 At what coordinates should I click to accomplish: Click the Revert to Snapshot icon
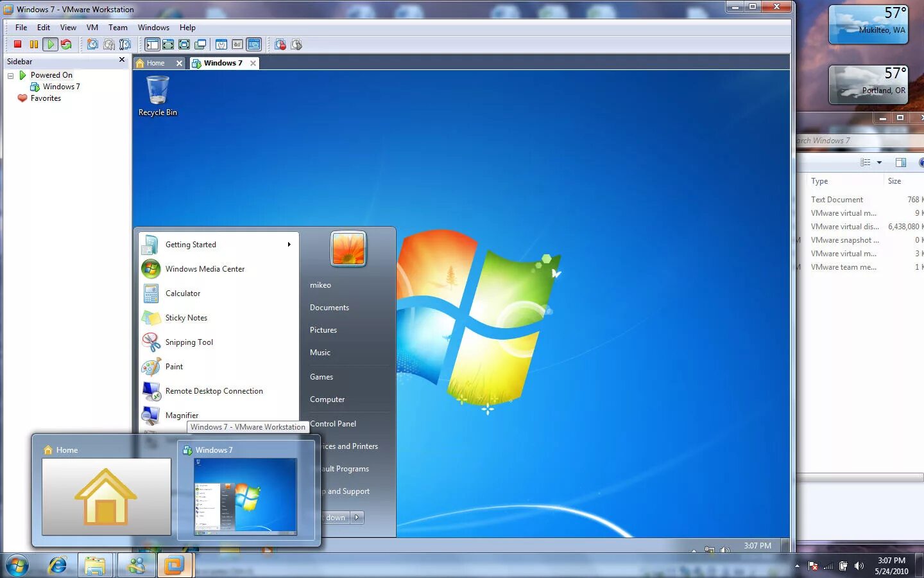pyautogui.click(x=109, y=44)
